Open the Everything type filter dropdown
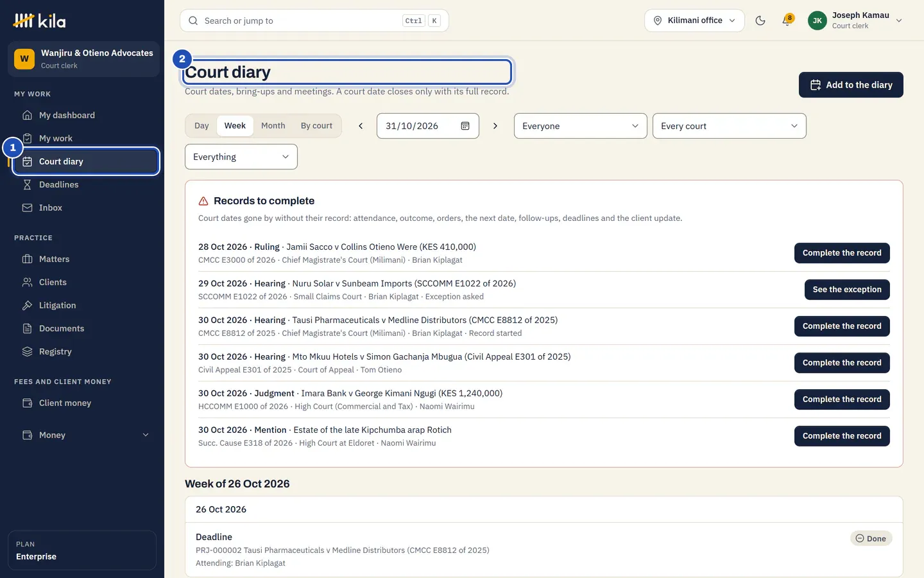Viewport: 924px width, 578px height. (x=241, y=157)
